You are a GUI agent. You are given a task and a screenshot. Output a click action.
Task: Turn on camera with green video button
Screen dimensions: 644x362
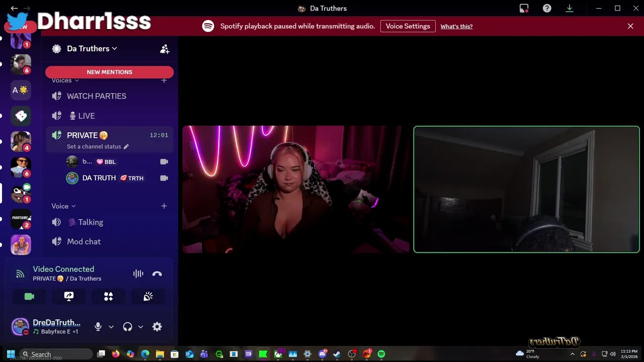(29, 297)
